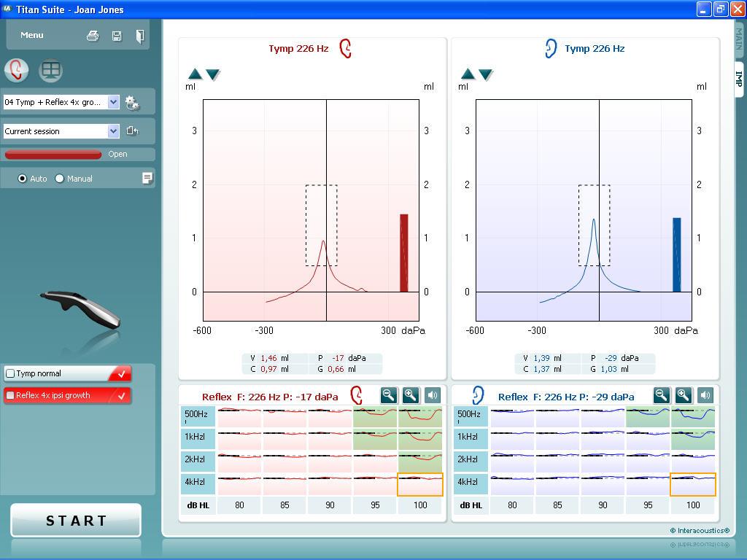Click red ear icon in reflex header
747x560 pixels.
pyautogui.click(x=356, y=395)
